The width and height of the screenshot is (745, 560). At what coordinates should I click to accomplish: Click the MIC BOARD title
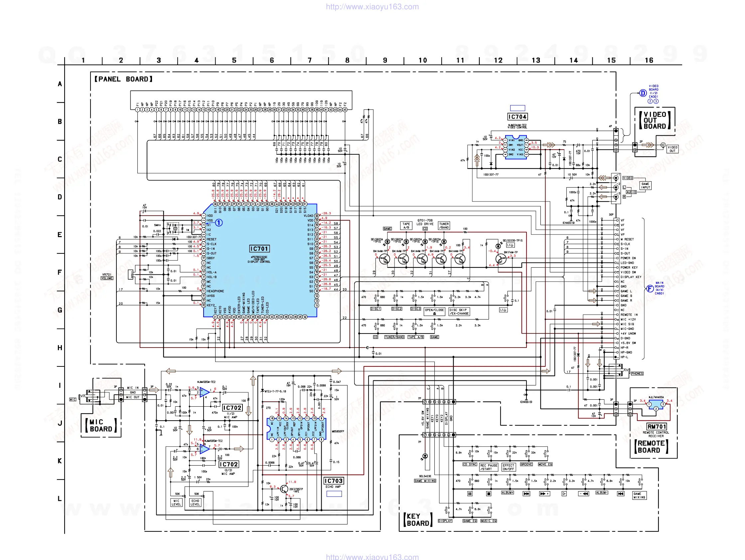[x=101, y=426]
